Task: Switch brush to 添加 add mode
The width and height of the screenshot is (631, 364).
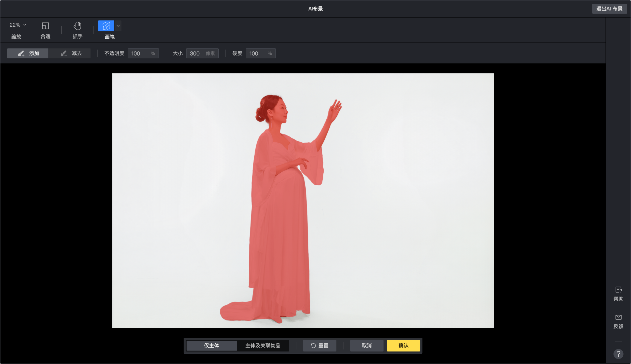Action: tap(28, 53)
